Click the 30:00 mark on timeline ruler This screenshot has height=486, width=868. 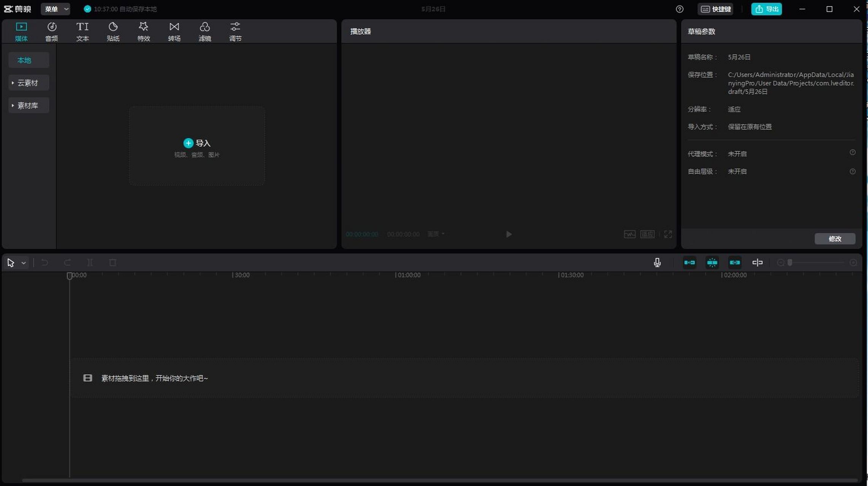[x=242, y=275]
